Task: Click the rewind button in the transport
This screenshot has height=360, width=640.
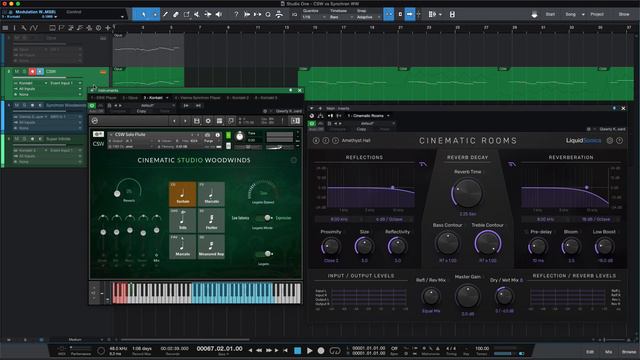Action: tap(259, 350)
